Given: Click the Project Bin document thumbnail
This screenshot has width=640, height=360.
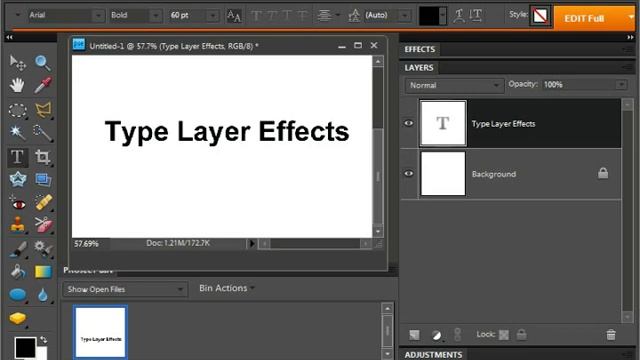Looking at the screenshot, I should [100, 332].
